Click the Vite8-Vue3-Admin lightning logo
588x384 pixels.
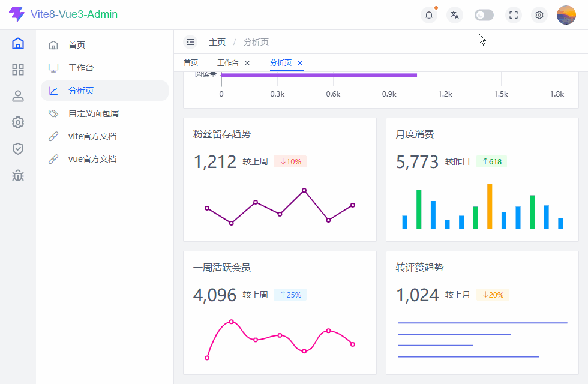coord(17,14)
